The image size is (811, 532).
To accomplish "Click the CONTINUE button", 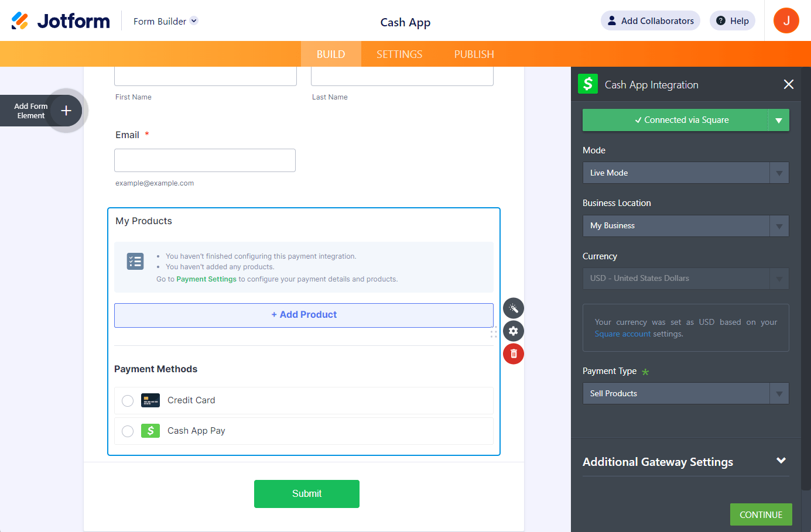I will [x=761, y=514].
